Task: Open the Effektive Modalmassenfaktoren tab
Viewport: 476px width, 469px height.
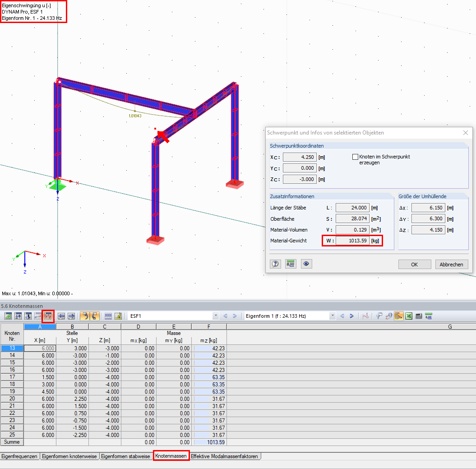Action: point(224,456)
